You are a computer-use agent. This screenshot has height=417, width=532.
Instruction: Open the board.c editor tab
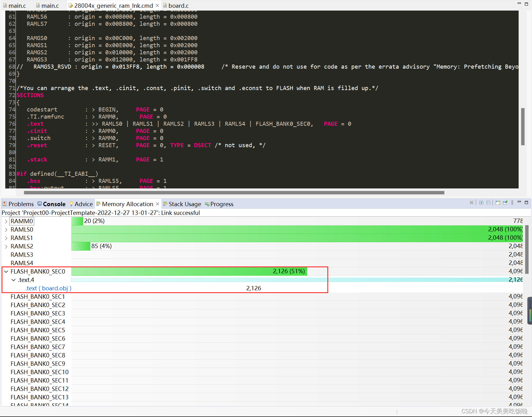179,5
